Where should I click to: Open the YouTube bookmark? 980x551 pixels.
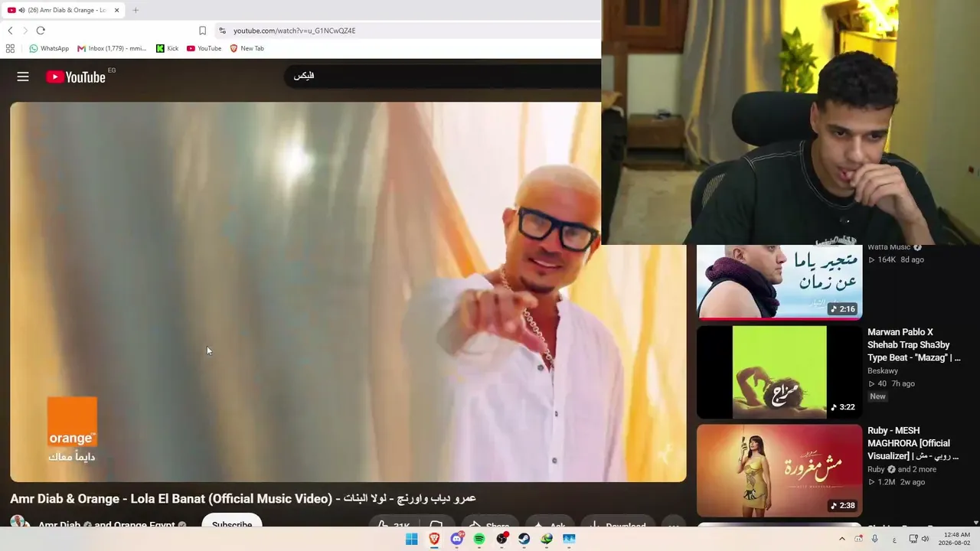click(204, 48)
